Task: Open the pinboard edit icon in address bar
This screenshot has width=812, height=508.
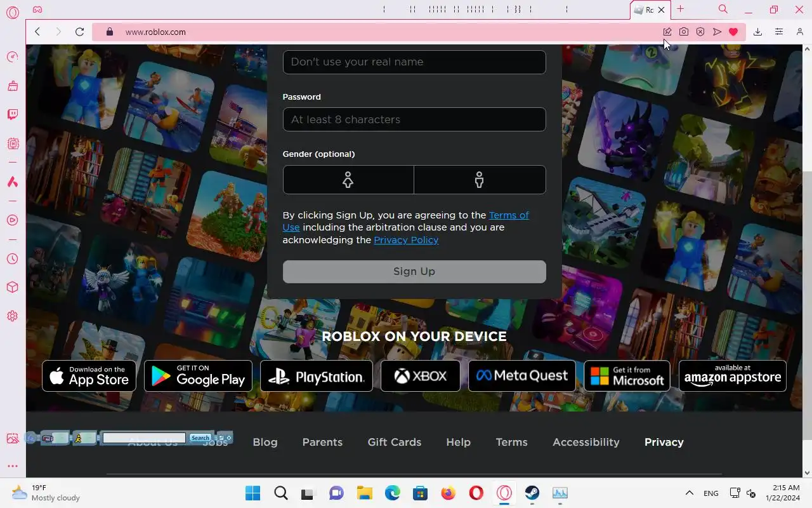Action: (x=667, y=32)
